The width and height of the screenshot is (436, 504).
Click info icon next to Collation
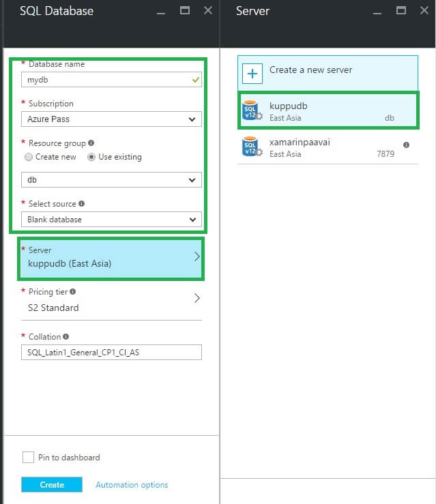[66, 336]
